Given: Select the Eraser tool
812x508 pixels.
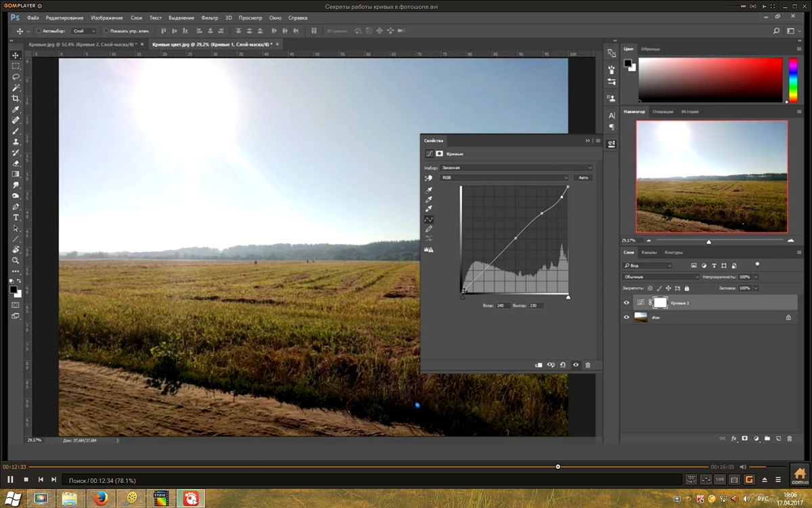Looking at the screenshot, I should click(x=16, y=163).
